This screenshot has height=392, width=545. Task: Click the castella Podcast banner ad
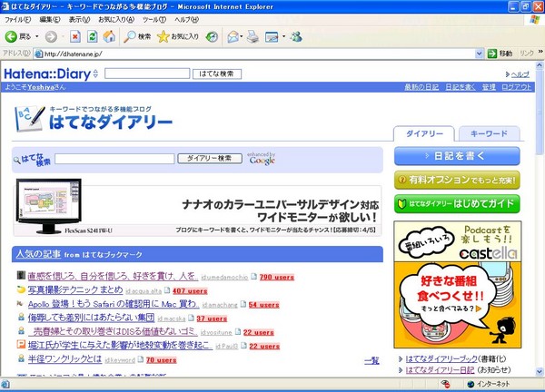pos(458,285)
